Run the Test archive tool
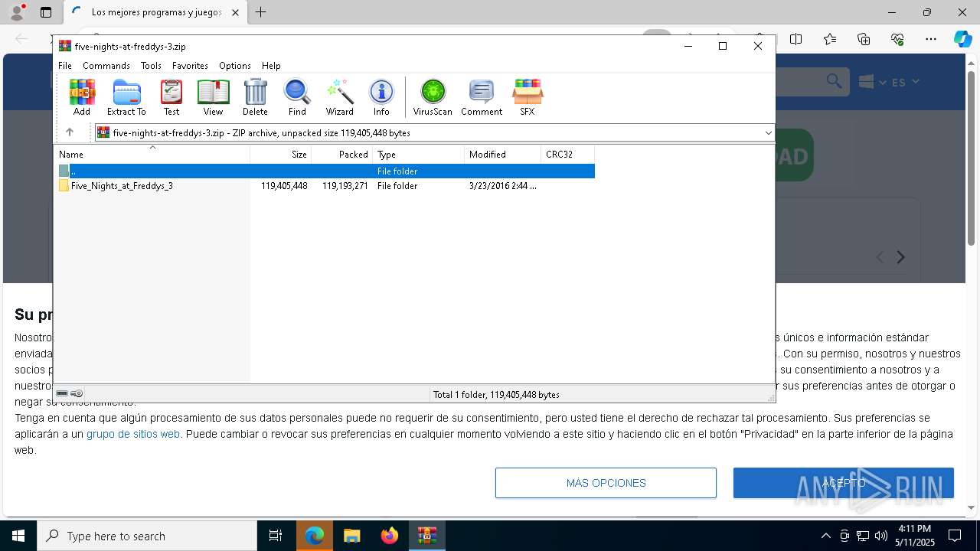This screenshot has height=551, width=980. pos(171,97)
